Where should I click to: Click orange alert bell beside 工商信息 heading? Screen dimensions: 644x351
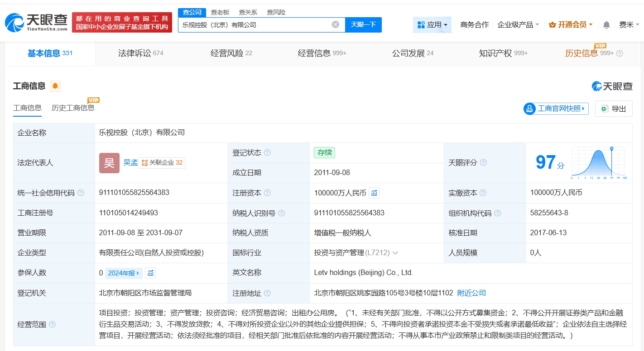[x=55, y=86]
